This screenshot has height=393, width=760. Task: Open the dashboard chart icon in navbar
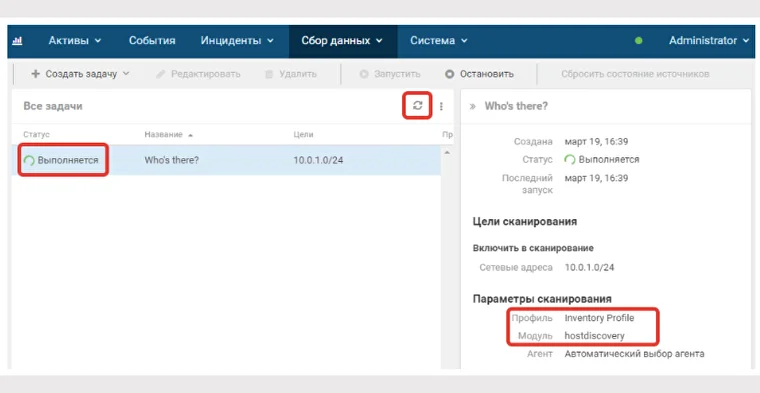pos(17,41)
